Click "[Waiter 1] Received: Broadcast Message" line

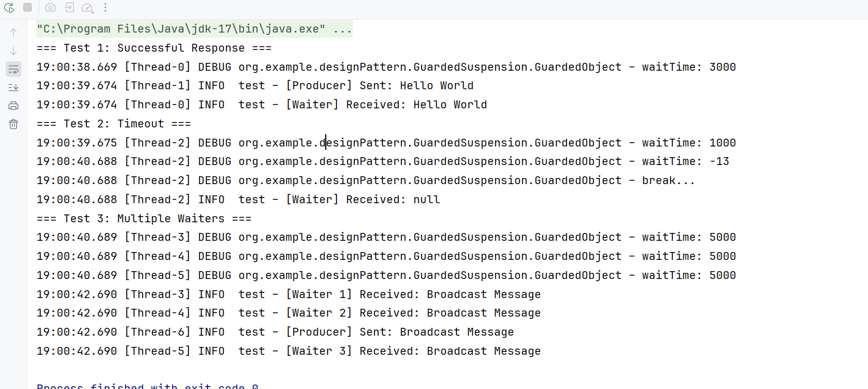[x=289, y=294]
